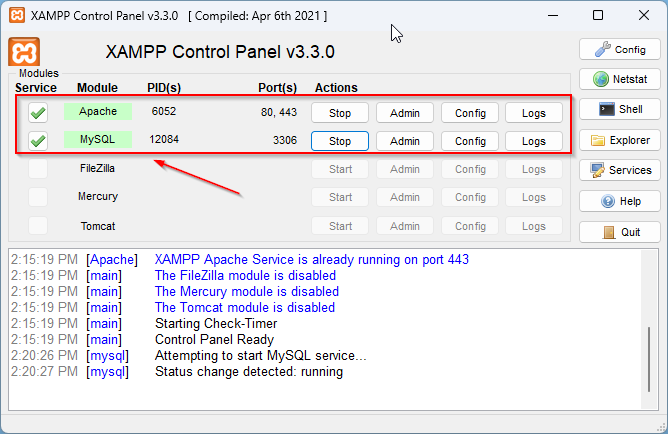This screenshot has height=434, width=668.
Task: Open Netstat globe button
Action: click(x=619, y=79)
